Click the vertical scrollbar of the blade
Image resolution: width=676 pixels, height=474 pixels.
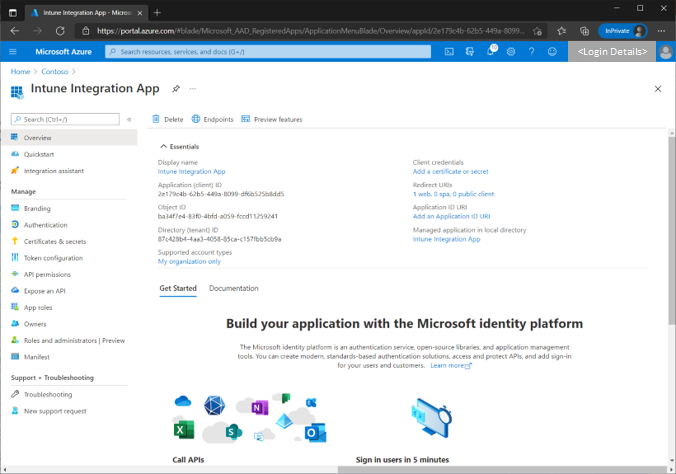(x=671, y=229)
